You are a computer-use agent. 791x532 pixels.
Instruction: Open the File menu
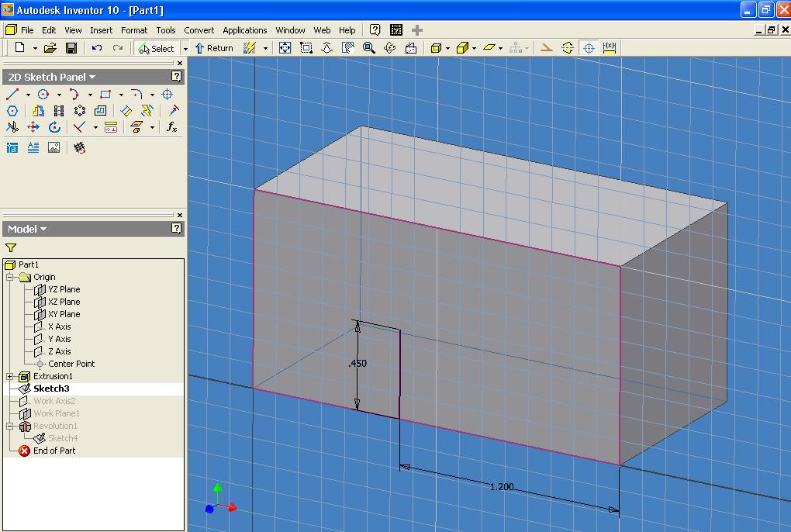pyautogui.click(x=27, y=30)
